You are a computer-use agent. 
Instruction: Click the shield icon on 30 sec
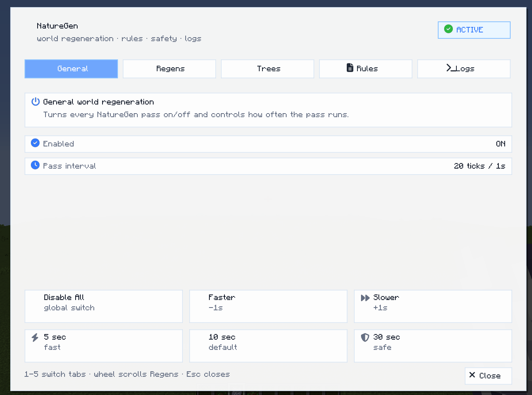click(x=365, y=337)
